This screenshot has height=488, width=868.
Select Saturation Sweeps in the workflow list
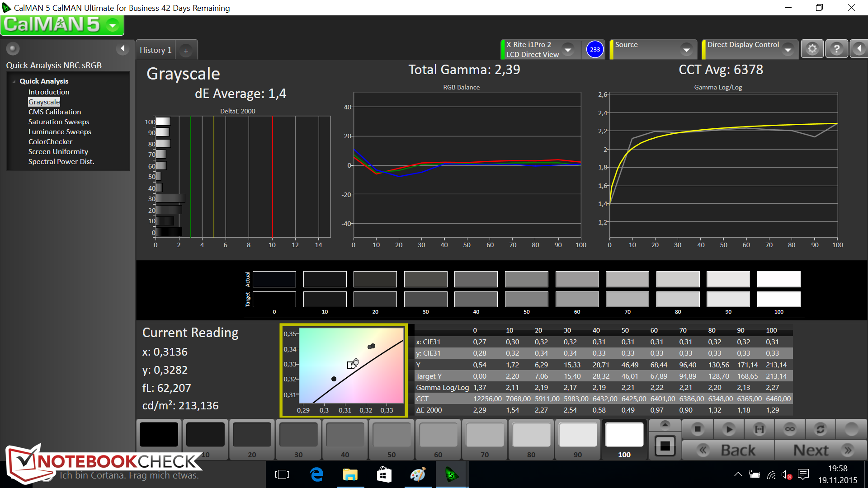pyautogui.click(x=59, y=122)
